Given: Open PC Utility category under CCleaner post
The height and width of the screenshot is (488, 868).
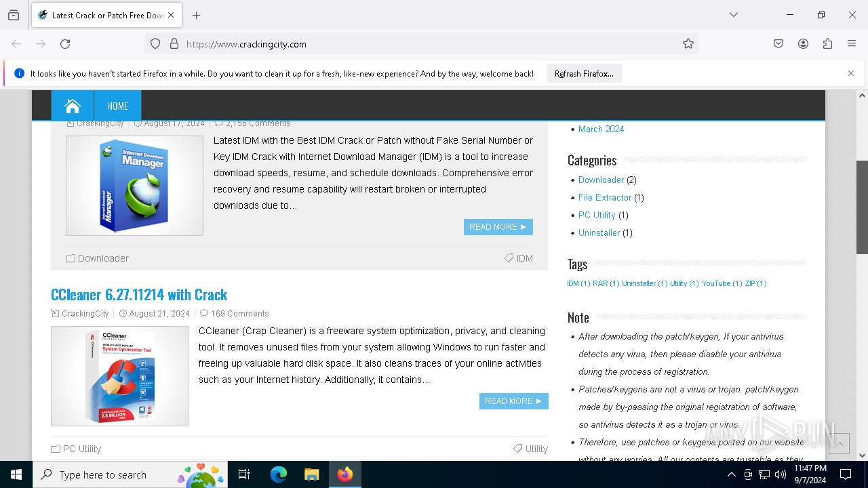Looking at the screenshot, I should (81, 449).
